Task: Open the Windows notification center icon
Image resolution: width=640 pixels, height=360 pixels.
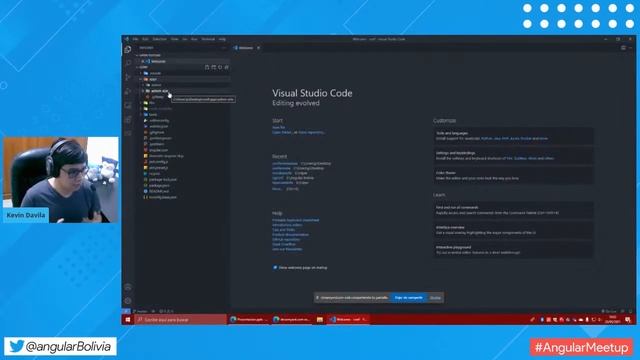Action: pyautogui.click(x=628, y=320)
